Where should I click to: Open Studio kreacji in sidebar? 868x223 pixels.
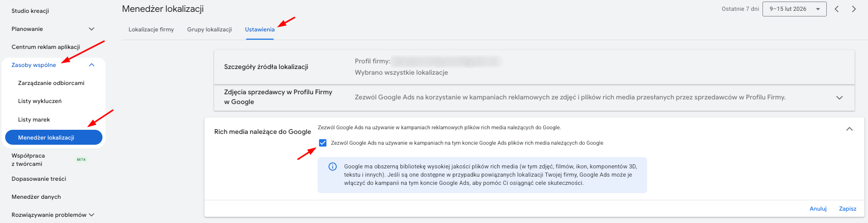[30, 11]
